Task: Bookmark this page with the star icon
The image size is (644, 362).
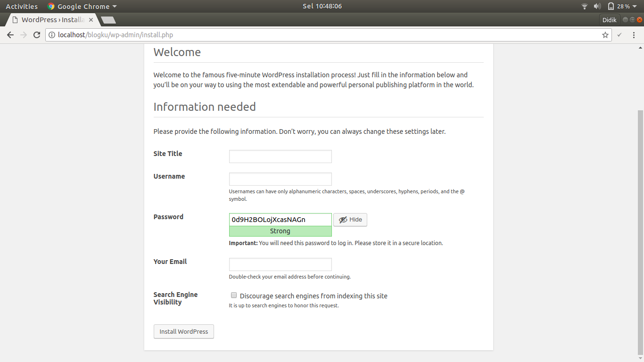Action: pyautogui.click(x=605, y=35)
